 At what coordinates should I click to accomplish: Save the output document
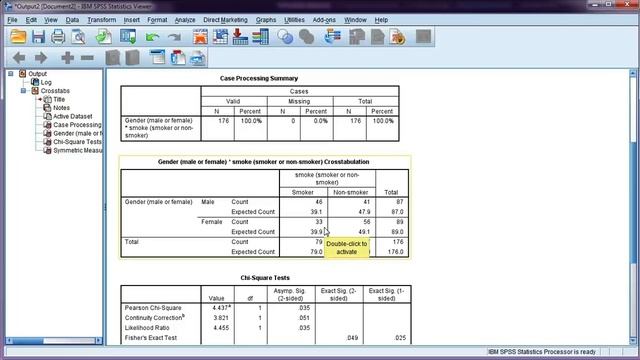(38, 37)
